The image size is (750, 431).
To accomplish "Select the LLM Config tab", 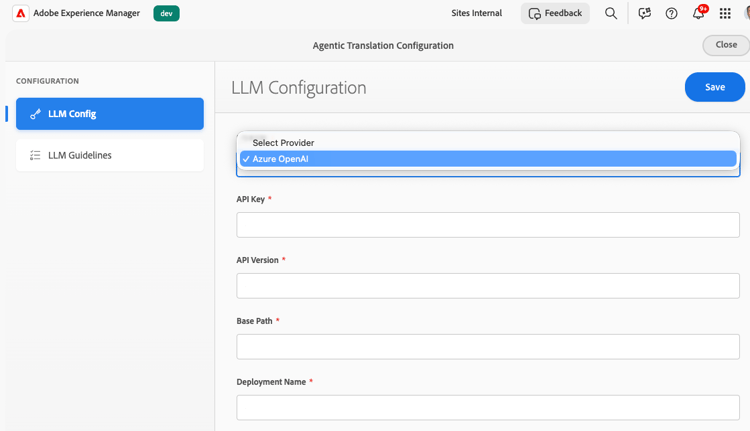I will click(x=110, y=114).
